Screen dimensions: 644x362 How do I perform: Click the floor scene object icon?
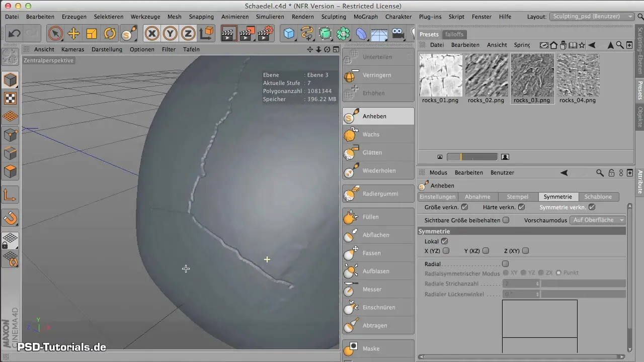pos(380,34)
